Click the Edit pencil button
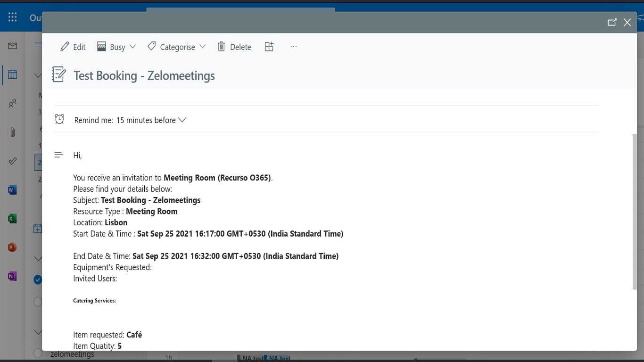Image resolution: width=644 pixels, height=362 pixels. (x=73, y=47)
